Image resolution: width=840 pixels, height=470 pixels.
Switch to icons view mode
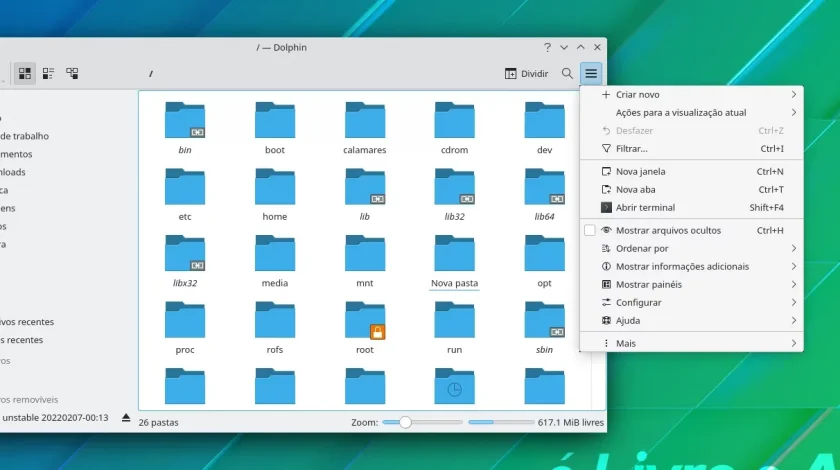[x=25, y=73]
